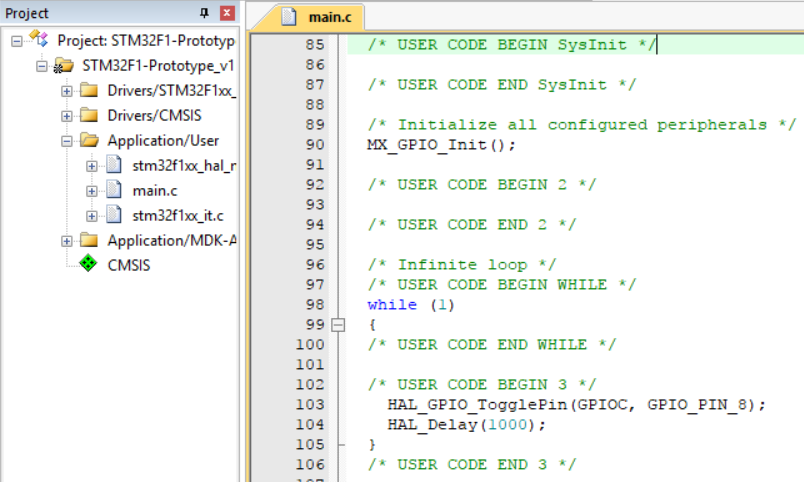Collapse the Application/User group

[x=67, y=141]
